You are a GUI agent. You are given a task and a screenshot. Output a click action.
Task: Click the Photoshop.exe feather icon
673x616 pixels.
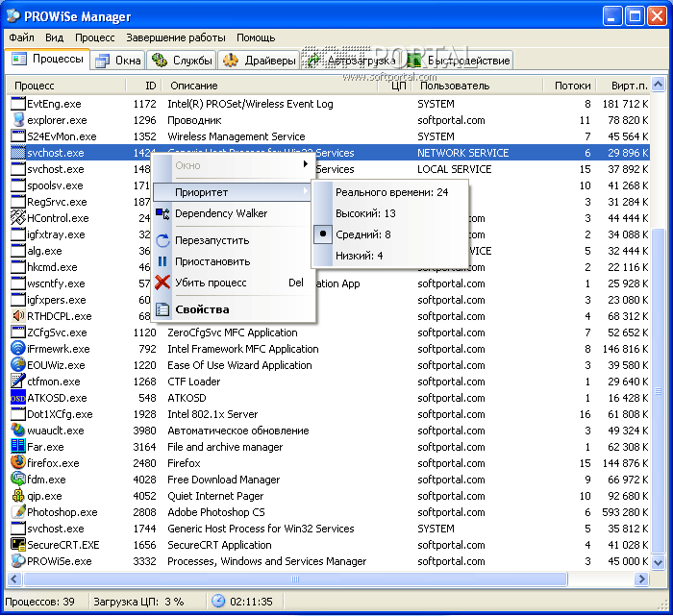(x=18, y=512)
